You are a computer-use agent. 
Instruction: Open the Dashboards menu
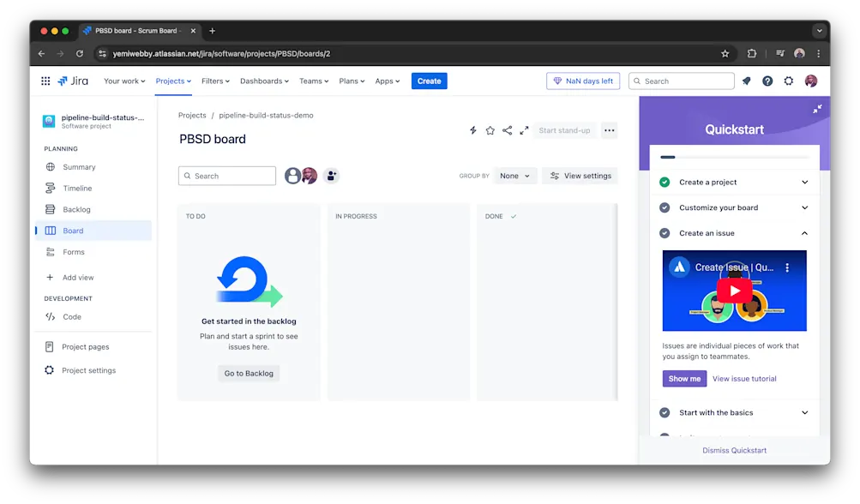pos(263,81)
